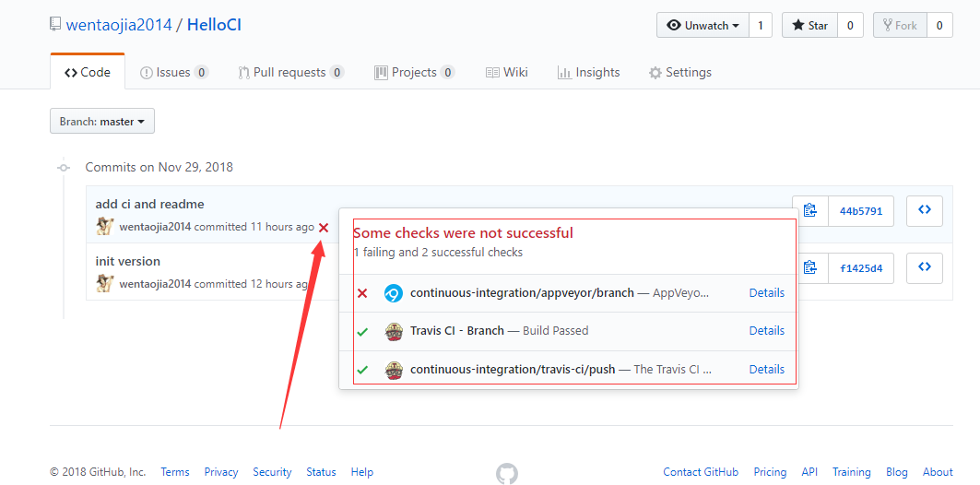Open Details for the appveyor/branch check
Screen dimensions: 980x485
coord(767,293)
